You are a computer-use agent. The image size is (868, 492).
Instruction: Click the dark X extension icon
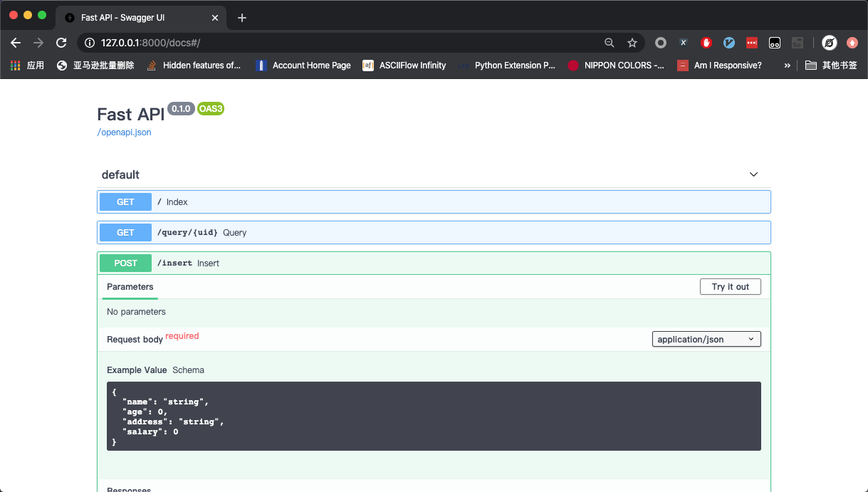click(684, 43)
